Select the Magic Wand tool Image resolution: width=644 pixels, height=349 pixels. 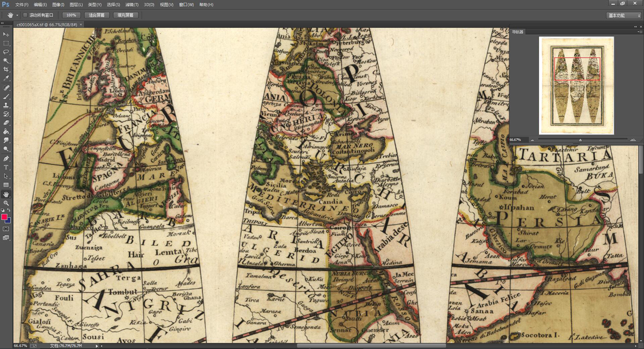[x=6, y=61]
